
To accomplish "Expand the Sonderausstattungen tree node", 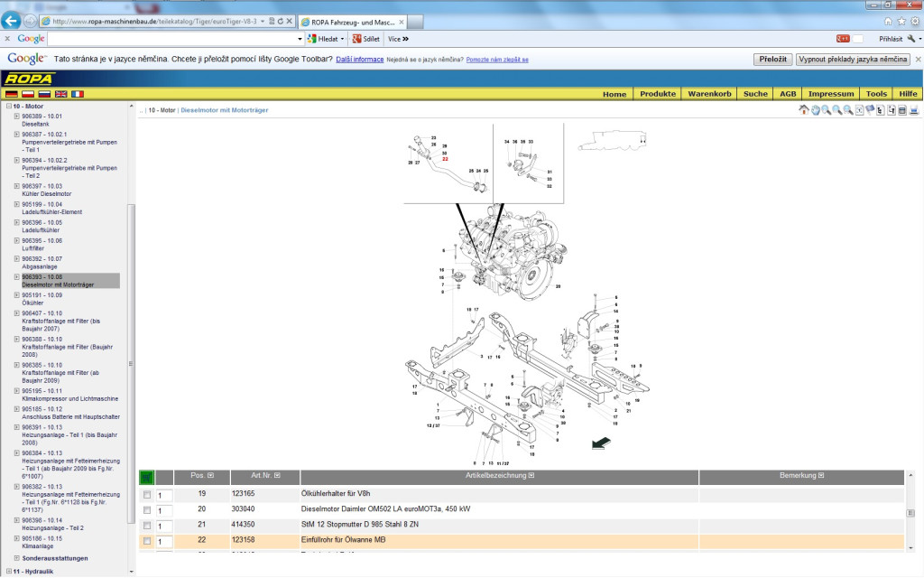I will (x=17, y=558).
